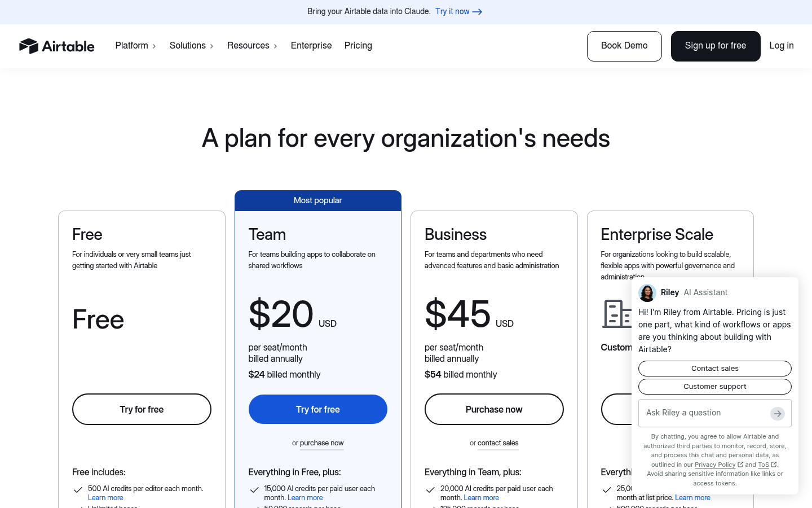Expand the Platform menu
This screenshot has width=812, height=508.
pos(136,46)
